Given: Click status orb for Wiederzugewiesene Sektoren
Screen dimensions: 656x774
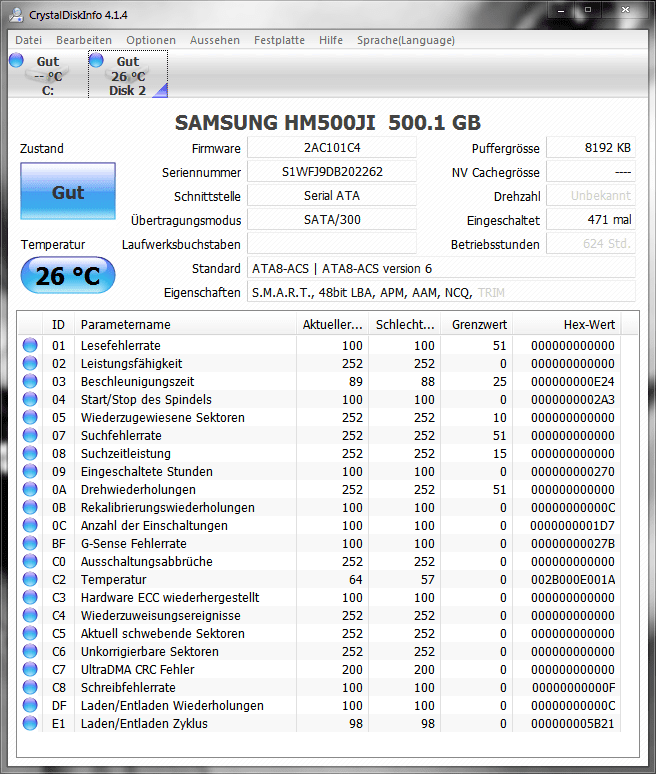Looking at the screenshot, I should point(30,417).
